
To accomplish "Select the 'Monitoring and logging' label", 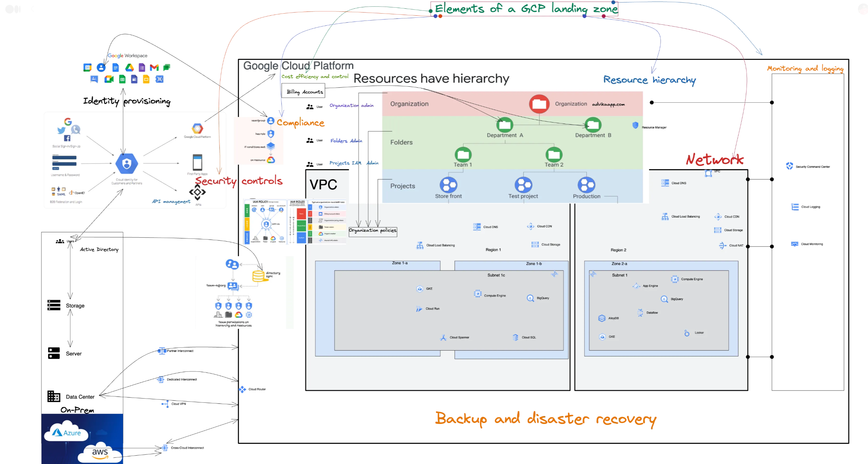I will (805, 69).
